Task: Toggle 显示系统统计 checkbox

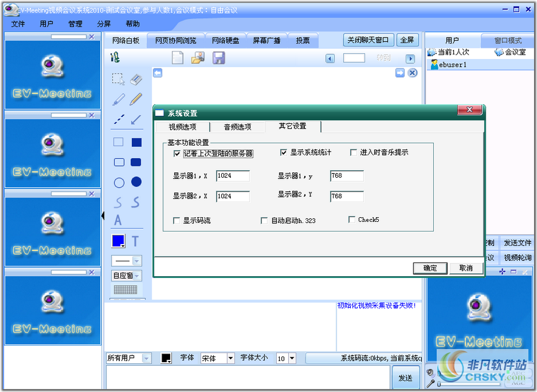Action: (x=283, y=152)
